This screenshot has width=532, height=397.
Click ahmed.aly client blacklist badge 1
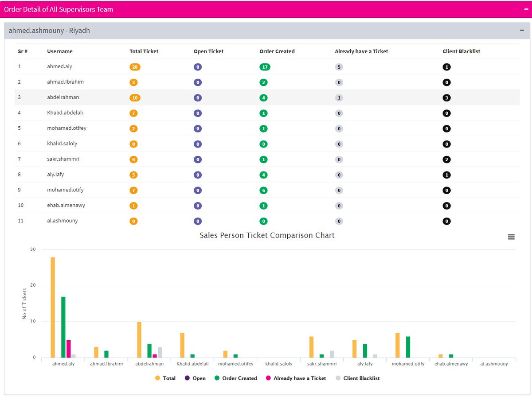point(447,67)
